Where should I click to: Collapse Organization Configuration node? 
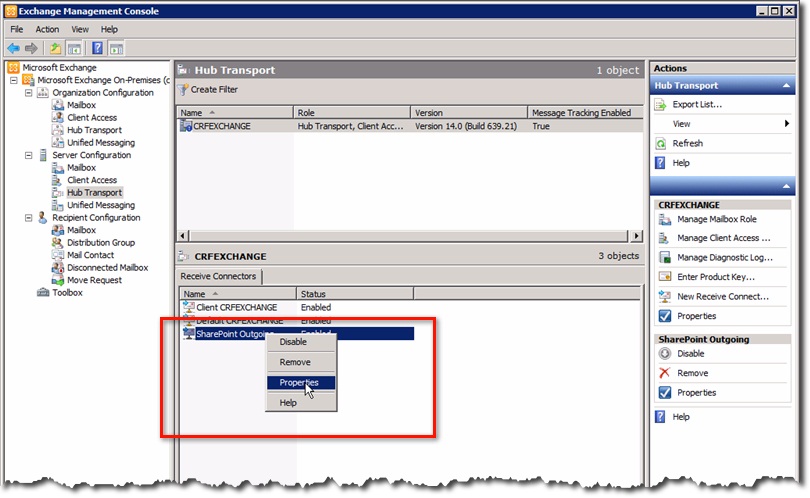(x=29, y=93)
